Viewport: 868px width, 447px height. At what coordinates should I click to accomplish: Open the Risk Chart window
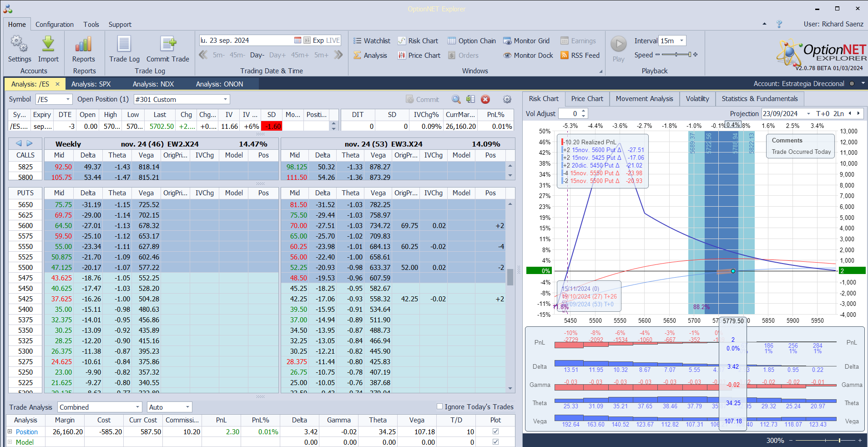click(418, 41)
